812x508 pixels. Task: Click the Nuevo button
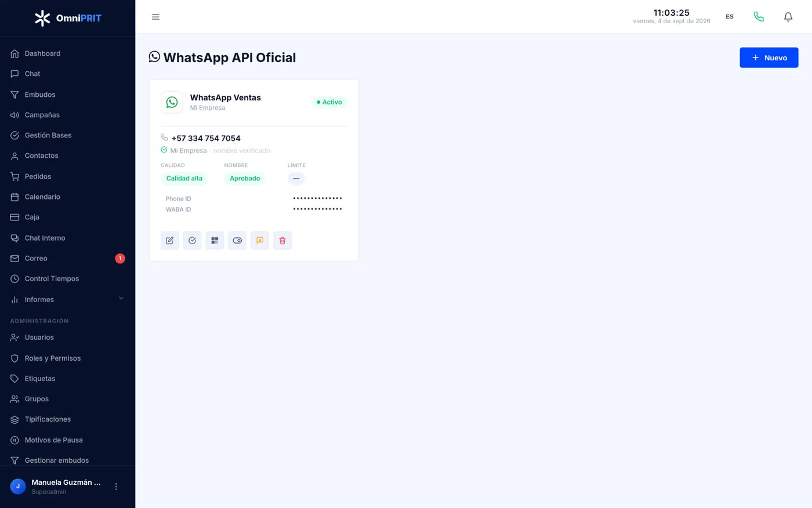(x=768, y=57)
